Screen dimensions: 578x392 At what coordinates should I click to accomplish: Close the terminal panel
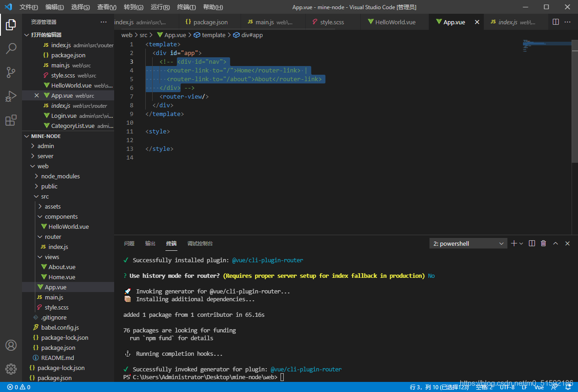tap(567, 243)
